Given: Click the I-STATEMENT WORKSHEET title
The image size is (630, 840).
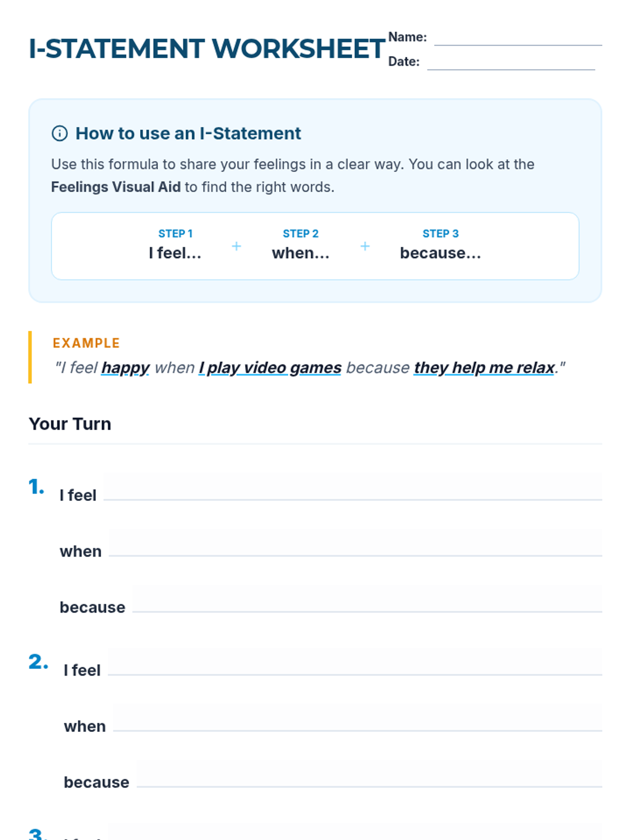Looking at the screenshot, I should (207, 49).
